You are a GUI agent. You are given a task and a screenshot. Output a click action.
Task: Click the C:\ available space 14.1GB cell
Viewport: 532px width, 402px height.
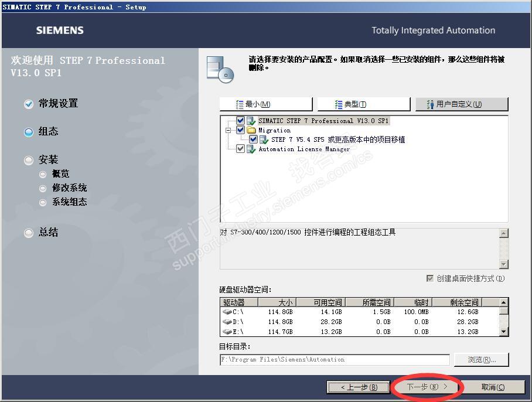[331, 312]
